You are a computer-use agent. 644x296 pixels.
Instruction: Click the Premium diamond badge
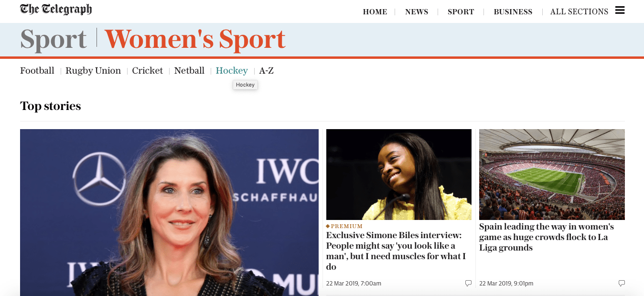point(328,226)
